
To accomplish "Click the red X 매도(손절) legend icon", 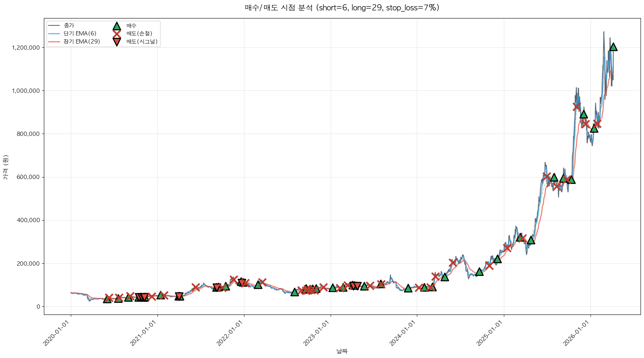I will (117, 34).
